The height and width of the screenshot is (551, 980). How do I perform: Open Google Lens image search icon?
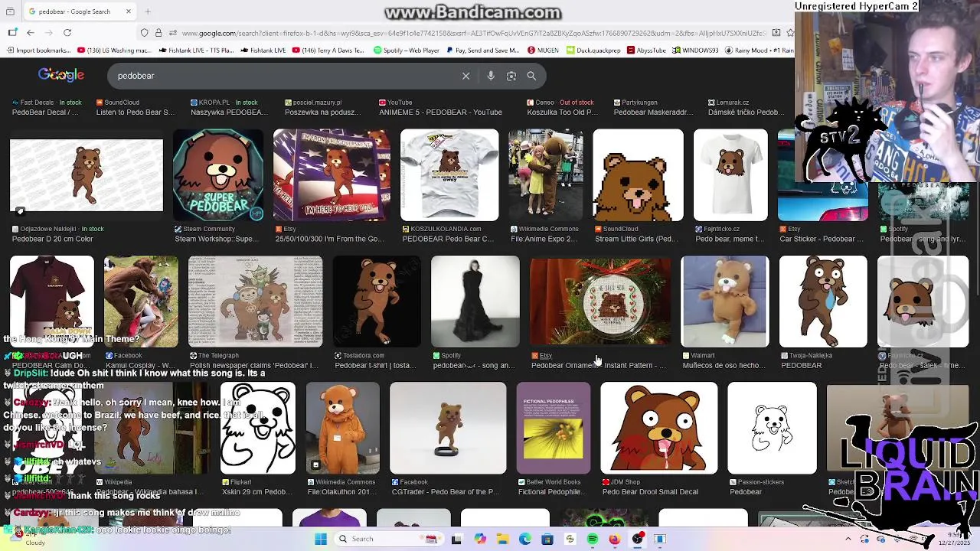pyautogui.click(x=511, y=76)
